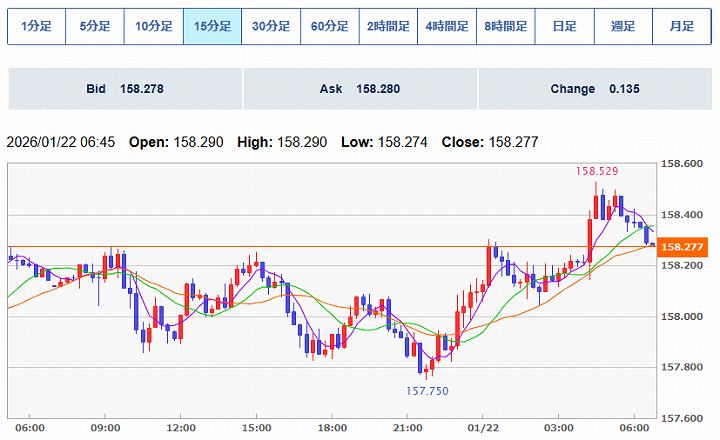The image size is (720, 440).
Task: Click the 2026/01/22 06:45 timestamp text
Action: tap(61, 142)
